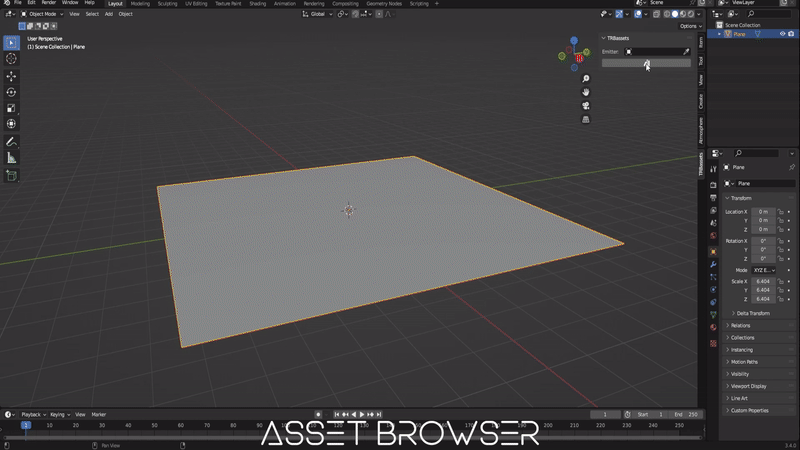Switch to rendered viewport shading

690,14
